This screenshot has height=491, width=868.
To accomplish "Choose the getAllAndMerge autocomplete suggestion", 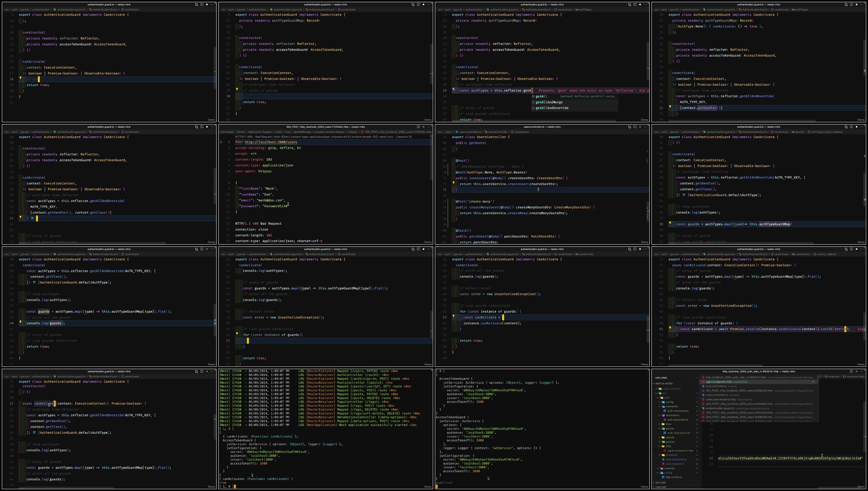I will click(x=549, y=102).
